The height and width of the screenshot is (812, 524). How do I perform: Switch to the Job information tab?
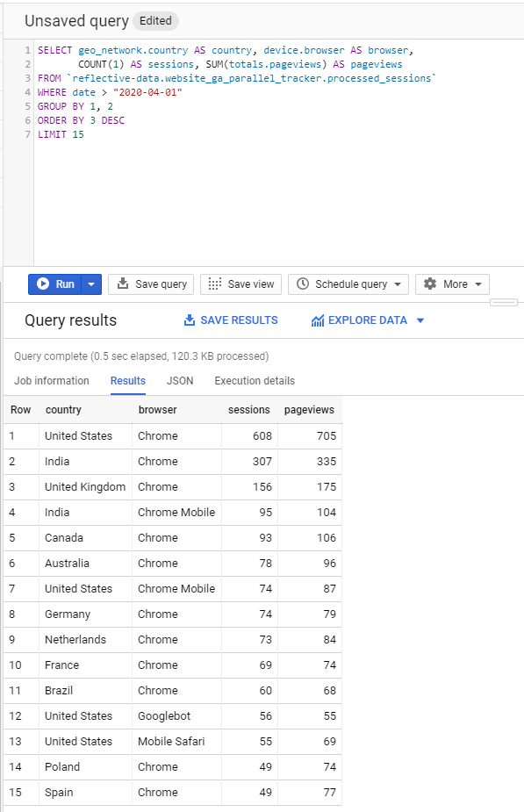pyautogui.click(x=52, y=381)
